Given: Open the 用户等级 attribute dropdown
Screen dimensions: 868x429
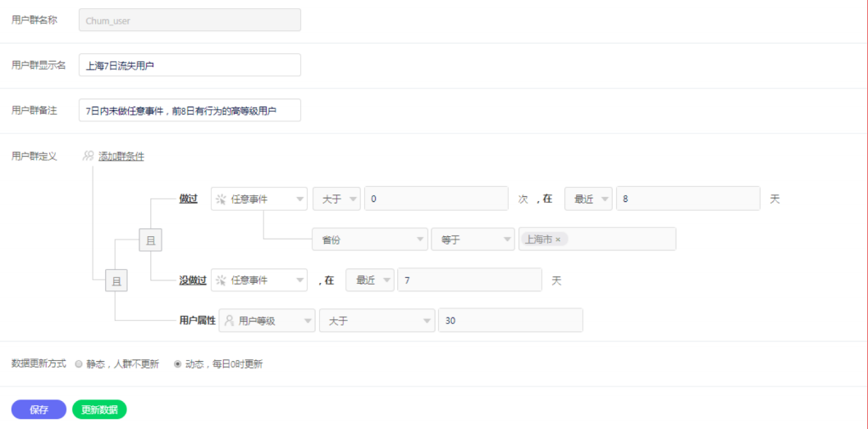Looking at the screenshot, I should pos(267,321).
